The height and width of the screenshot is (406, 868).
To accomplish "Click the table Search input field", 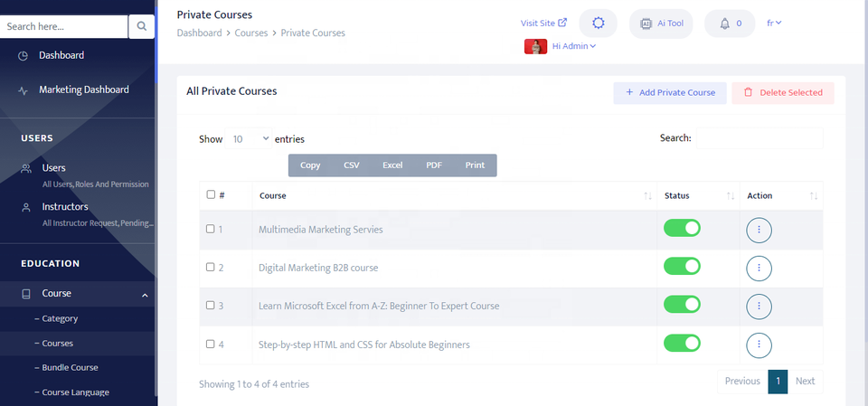I will (759, 138).
